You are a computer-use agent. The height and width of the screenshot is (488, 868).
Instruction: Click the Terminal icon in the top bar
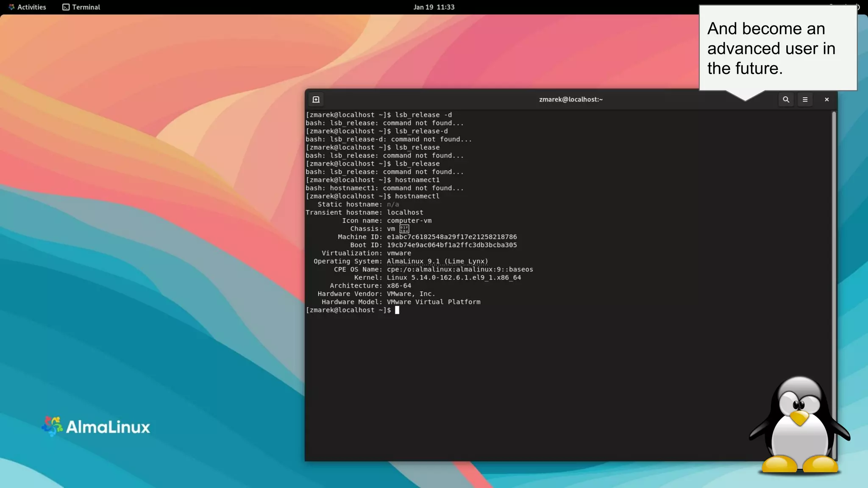coord(66,7)
